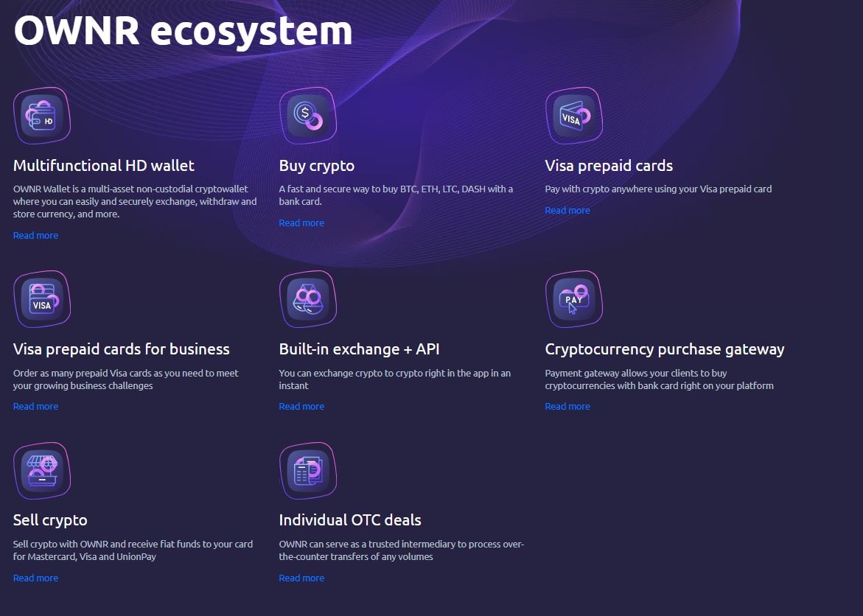863x616 pixels.
Task: Open Read more under Sell crypto
Action: tap(35, 578)
